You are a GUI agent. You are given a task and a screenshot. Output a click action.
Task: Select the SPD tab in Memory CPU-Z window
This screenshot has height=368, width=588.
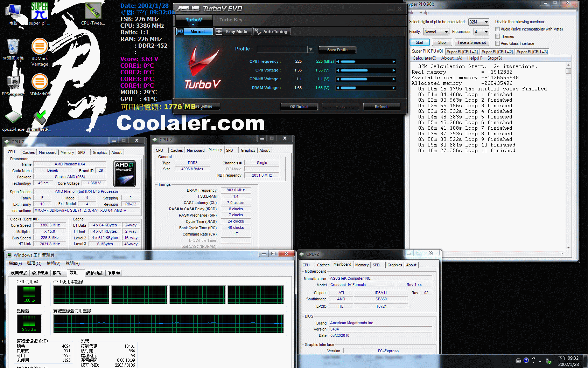pyautogui.click(x=230, y=150)
